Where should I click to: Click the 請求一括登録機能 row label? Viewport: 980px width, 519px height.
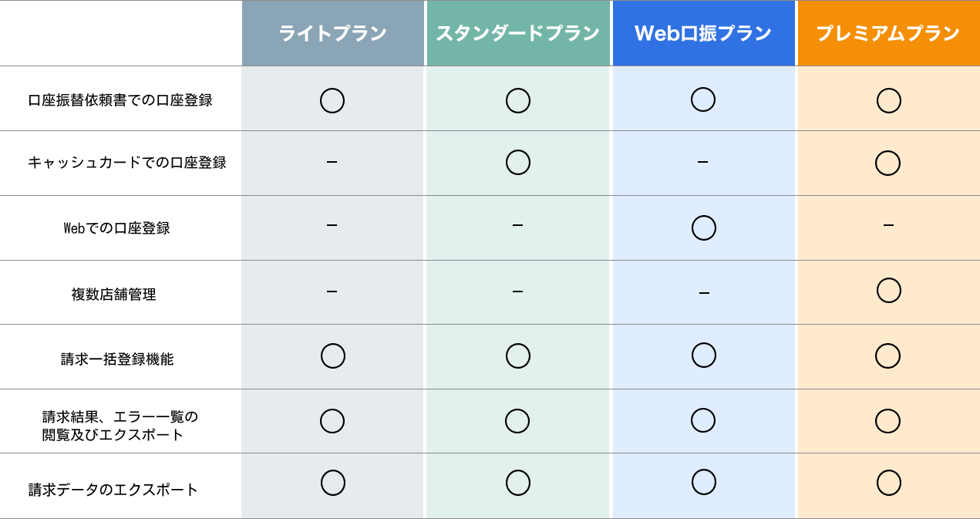[117, 359]
